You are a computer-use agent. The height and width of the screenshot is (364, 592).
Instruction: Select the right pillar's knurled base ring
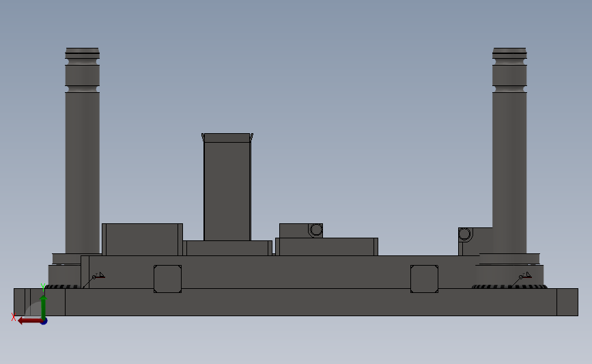tap(509, 287)
